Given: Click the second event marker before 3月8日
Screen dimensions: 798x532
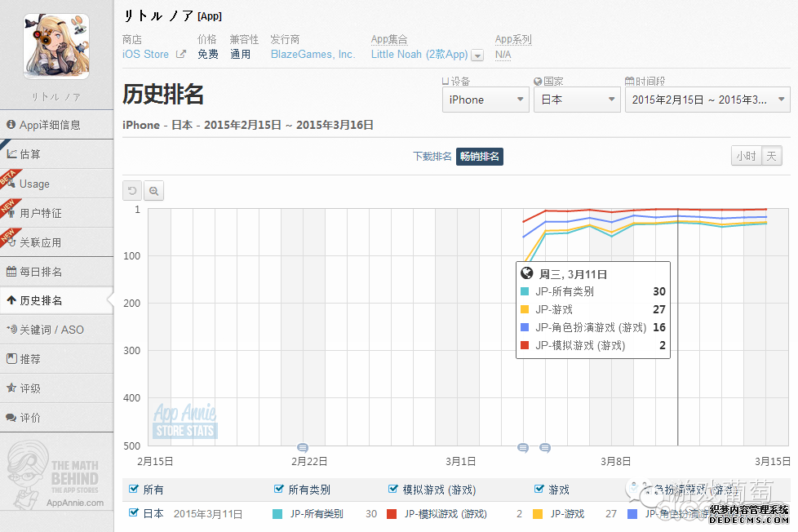Looking at the screenshot, I should pos(545,448).
